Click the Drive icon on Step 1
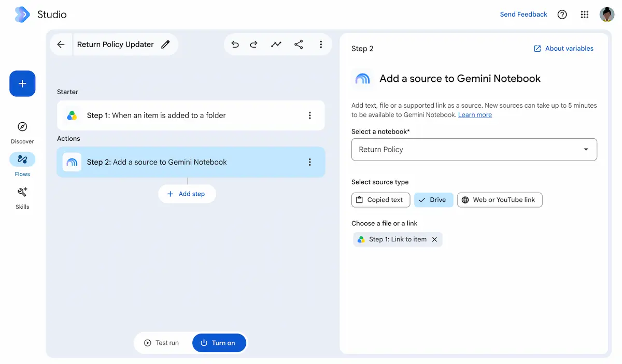This screenshot has width=622, height=364. coord(72,115)
